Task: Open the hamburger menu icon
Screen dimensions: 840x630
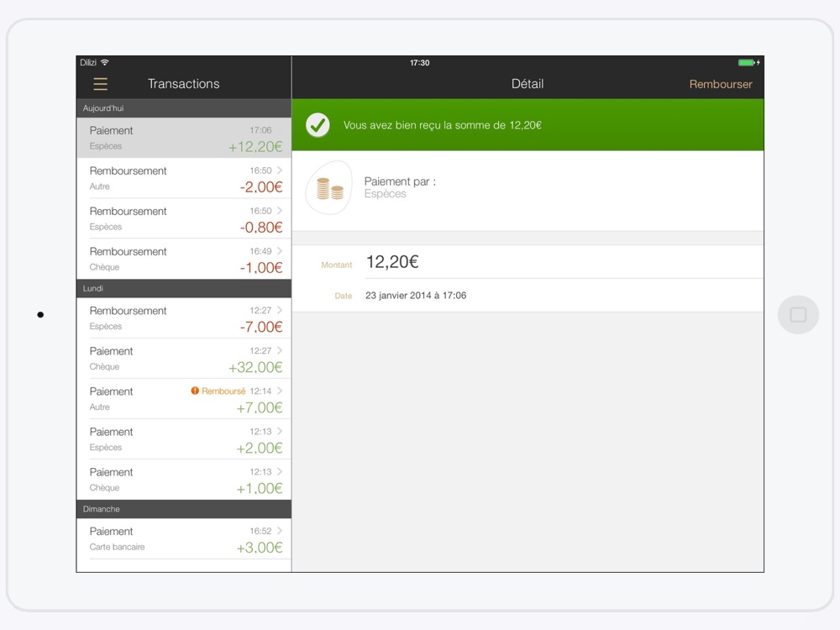Action: (x=100, y=84)
